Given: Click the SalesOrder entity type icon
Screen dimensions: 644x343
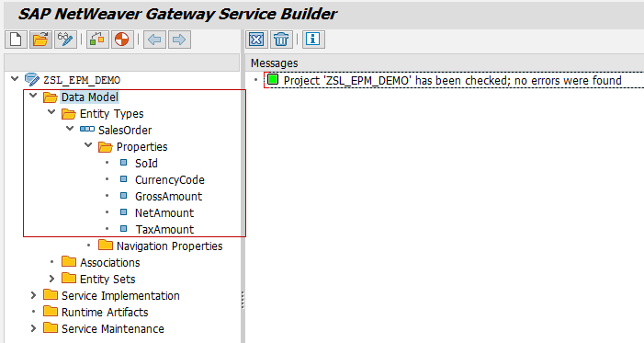Looking at the screenshot, I should coord(87,129).
